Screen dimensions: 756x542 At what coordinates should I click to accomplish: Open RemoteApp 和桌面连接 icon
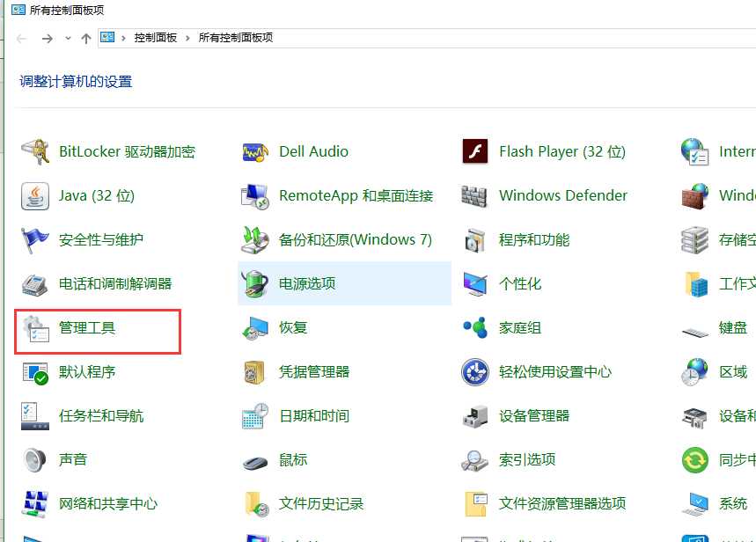coord(255,196)
